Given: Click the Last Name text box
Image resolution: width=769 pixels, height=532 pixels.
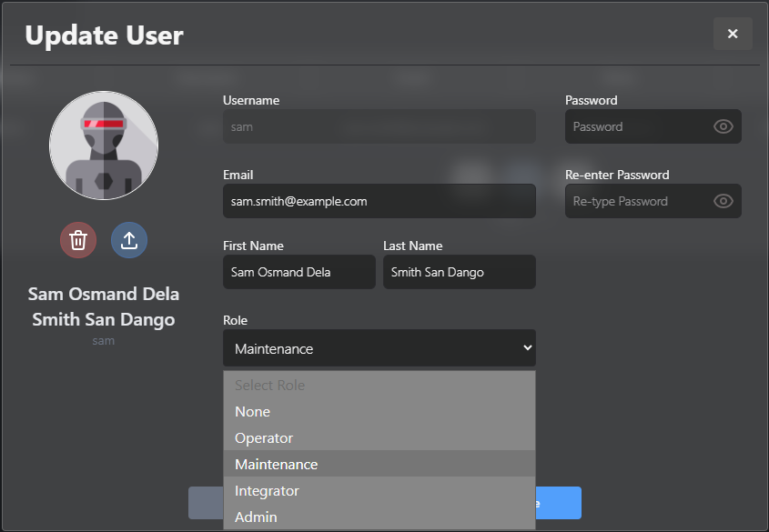Looking at the screenshot, I should (x=459, y=272).
